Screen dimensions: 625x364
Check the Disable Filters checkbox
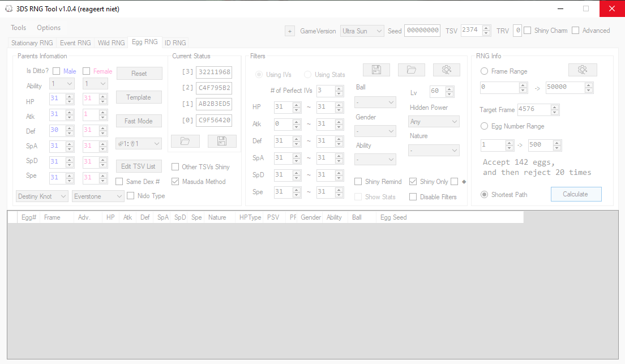click(x=413, y=197)
